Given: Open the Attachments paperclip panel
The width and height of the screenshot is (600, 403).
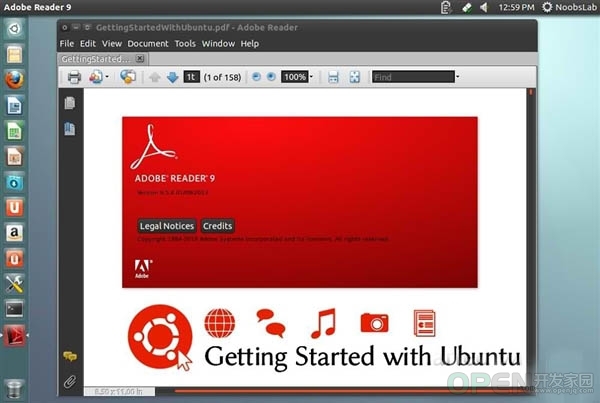Looking at the screenshot, I should [70, 381].
